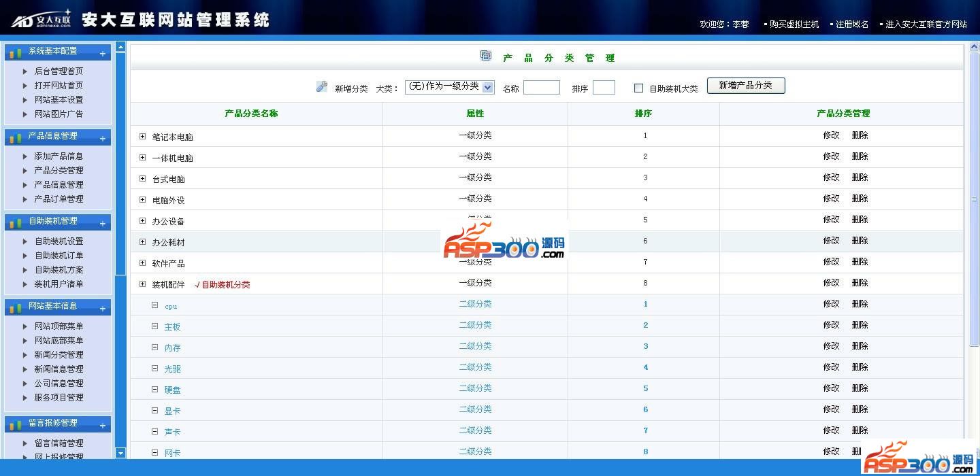Enable the 自助装机大类 checkbox
Image resolution: width=980 pixels, height=476 pixels.
(638, 88)
